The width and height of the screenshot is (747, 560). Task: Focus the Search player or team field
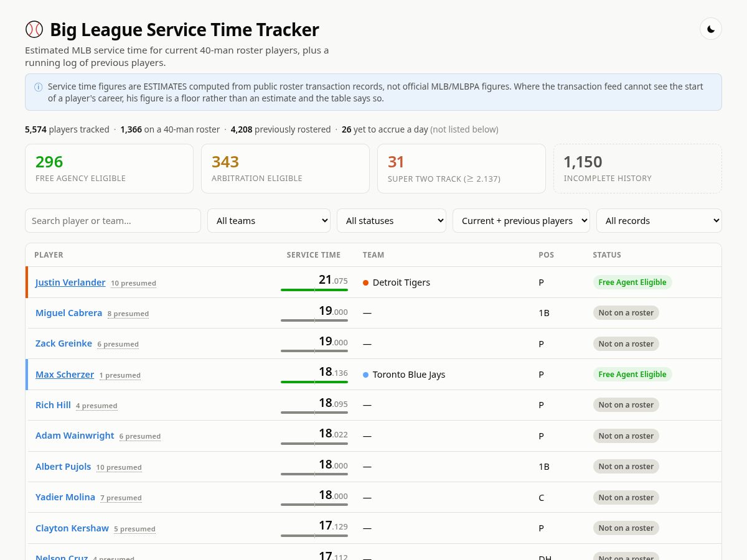point(113,221)
